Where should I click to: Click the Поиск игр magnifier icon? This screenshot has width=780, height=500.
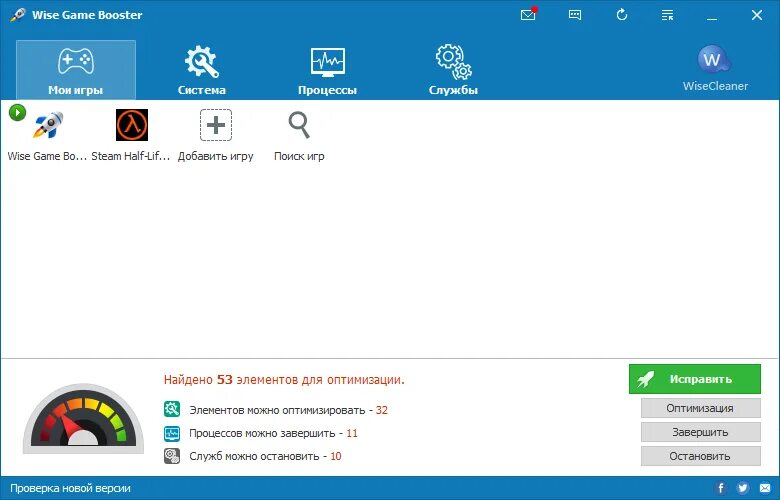coord(299,125)
